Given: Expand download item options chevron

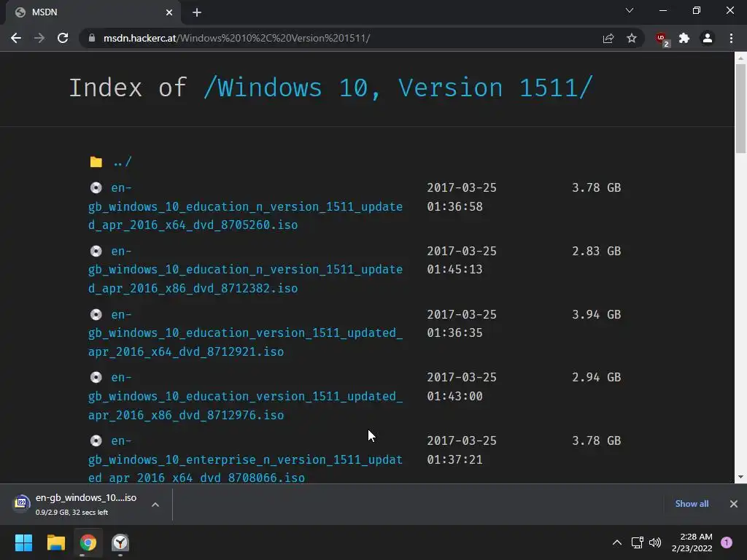Looking at the screenshot, I should [155, 505].
